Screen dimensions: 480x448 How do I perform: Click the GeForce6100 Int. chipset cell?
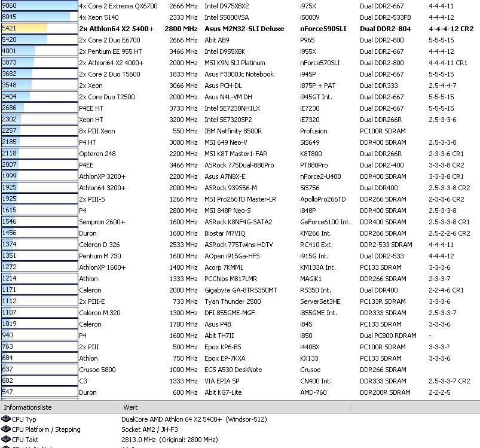tap(325, 222)
